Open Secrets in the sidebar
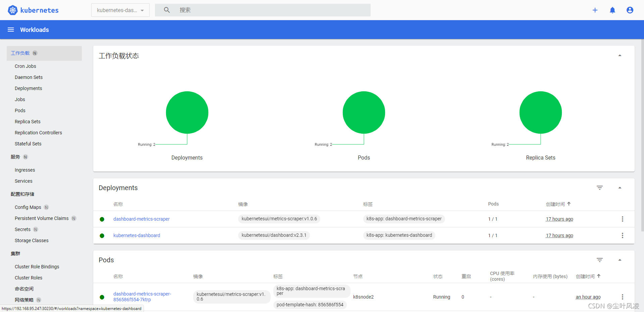This screenshot has width=644, height=312. 22,229
